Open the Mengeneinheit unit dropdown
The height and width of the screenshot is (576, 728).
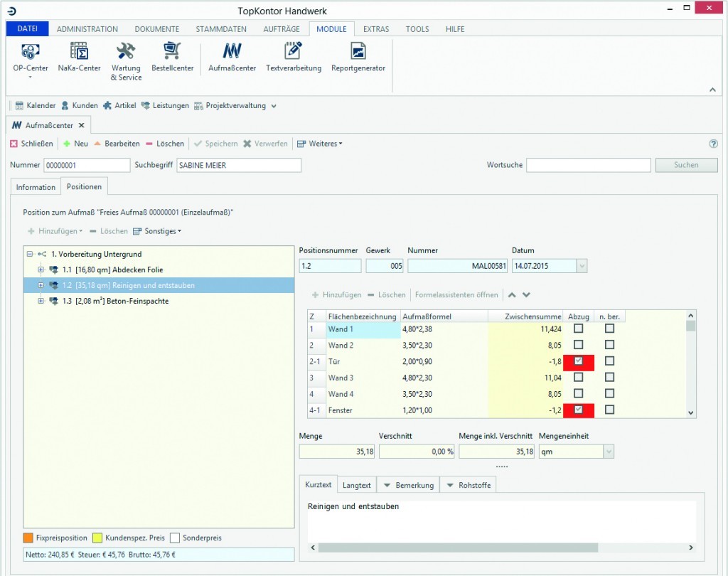tap(609, 452)
